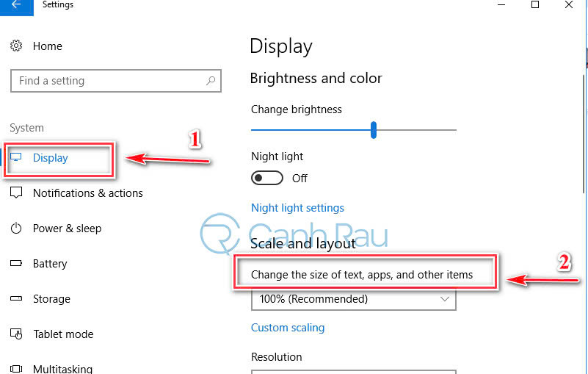Screen dimensions: 588x374
Task: Open the Power & sleep settings page
Action: [x=67, y=229]
